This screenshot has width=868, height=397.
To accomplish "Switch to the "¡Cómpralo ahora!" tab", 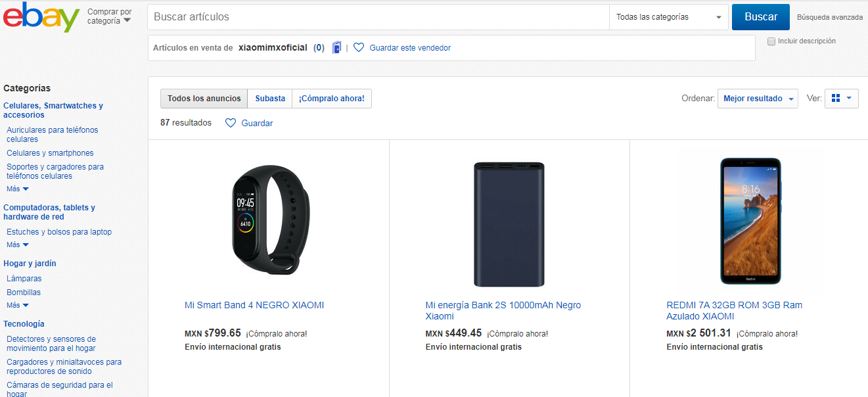I will (x=331, y=98).
